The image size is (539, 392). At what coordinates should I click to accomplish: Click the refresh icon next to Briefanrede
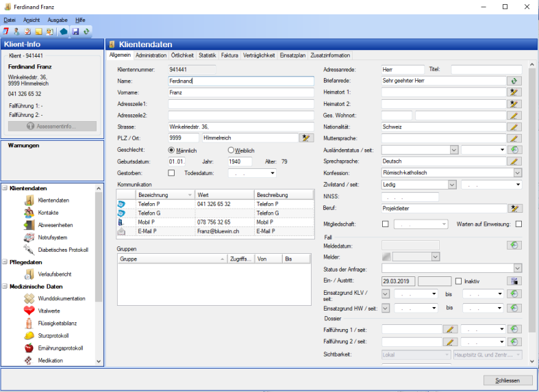(514, 81)
